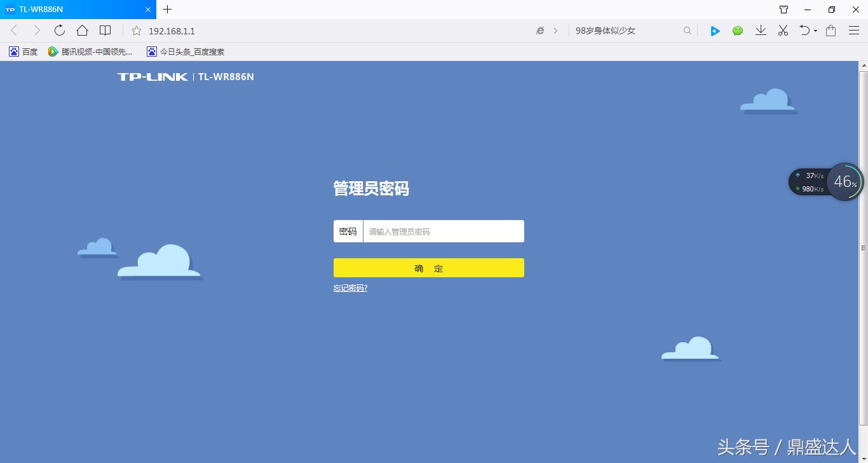
Task: Toggle the IE compatibility mode icon
Action: coord(540,30)
